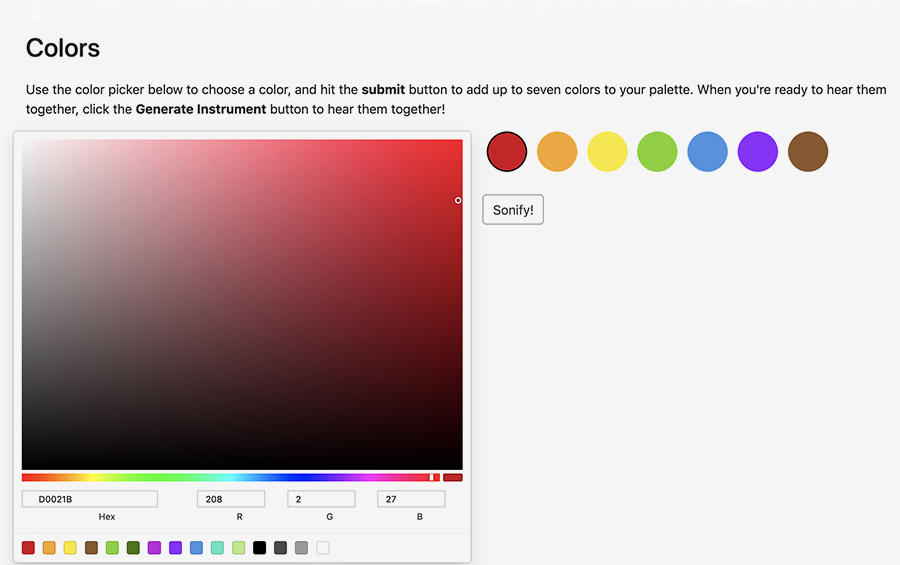Select the blue palette circle
This screenshot has height=565, width=900.
coord(707,152)
